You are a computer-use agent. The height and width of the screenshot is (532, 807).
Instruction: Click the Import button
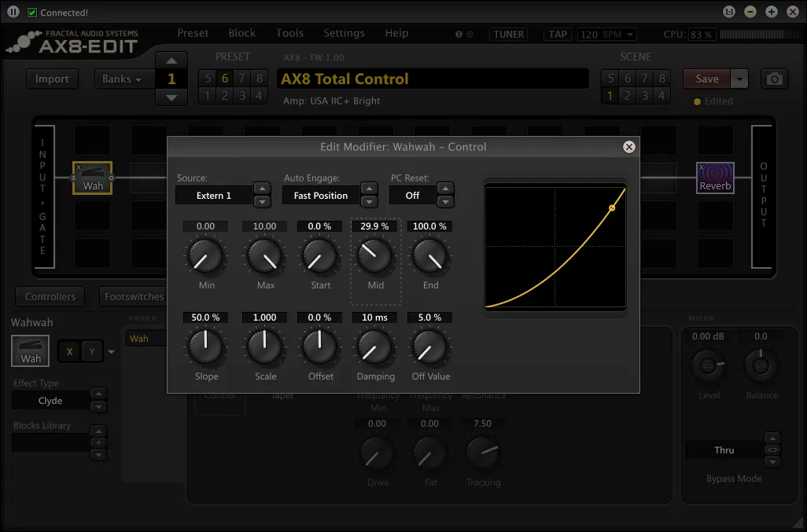click(x=52, y=79)
